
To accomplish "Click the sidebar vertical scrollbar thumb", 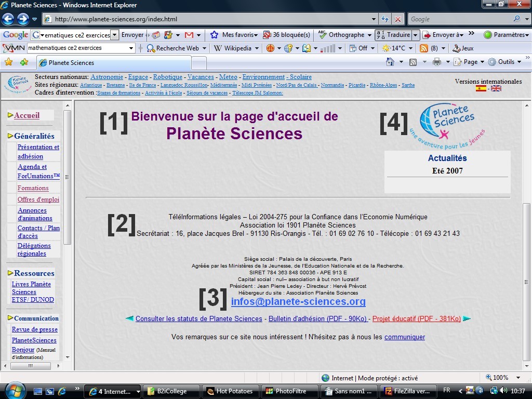I will tap(67, 177).
